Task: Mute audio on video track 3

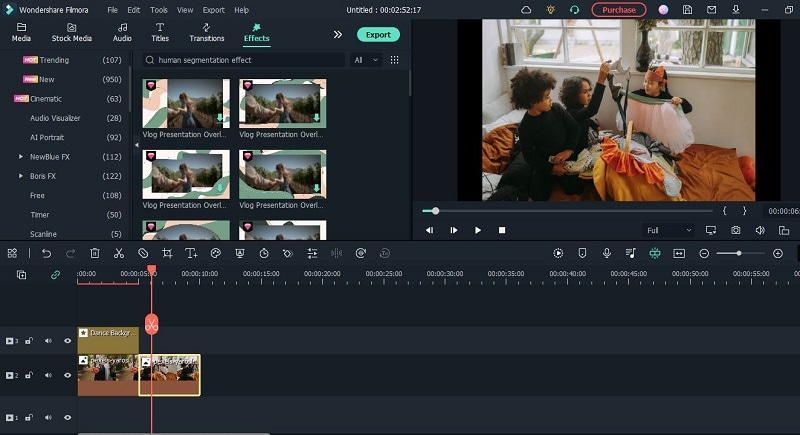Action: pos(48,341)
